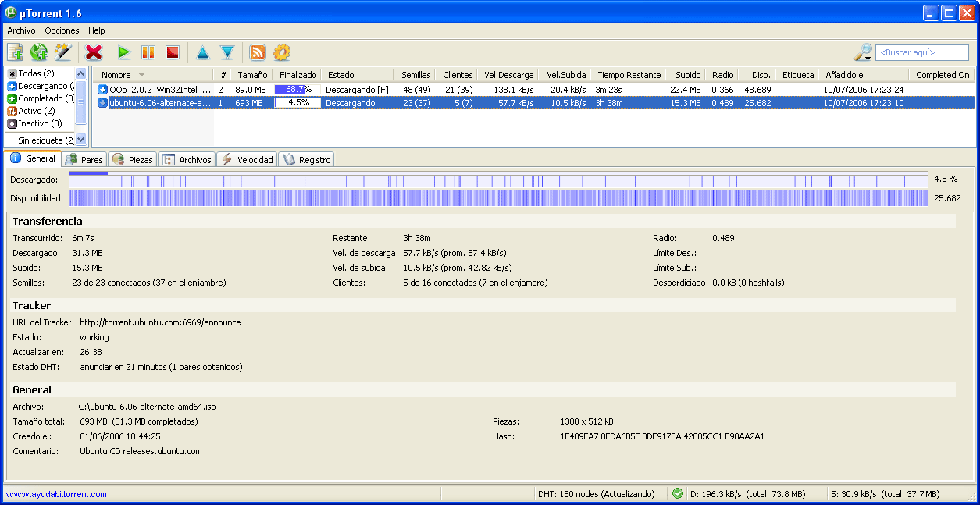980x505 pixels.
Task: Sort torrents by the Vel.Subida column
Action: (x=564, y=75)
